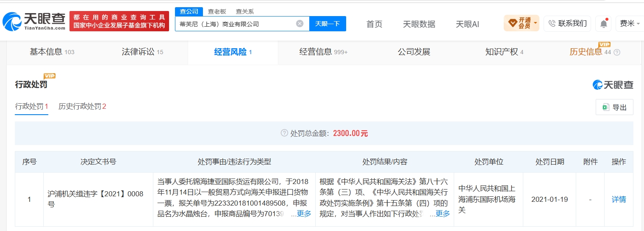This screenshot has height=231, width=644.
Task: Open 天眼AI in the top navigation
Action: pyautogui.click(x=467, y=24)
